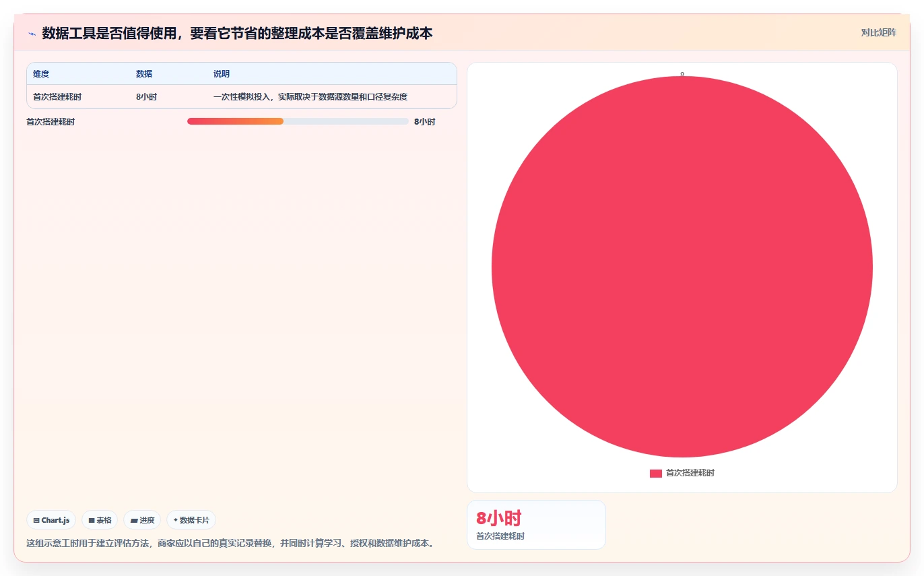Click the footnote text 这组示意工时

[230, 543]
